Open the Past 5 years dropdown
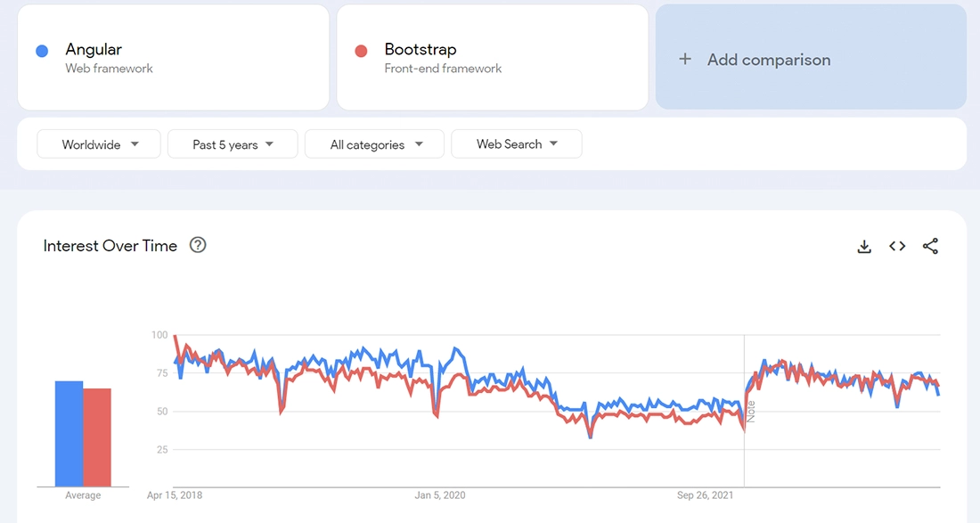Image resolution: width=980 pixels, height=523 pixels. click(233, 144)
